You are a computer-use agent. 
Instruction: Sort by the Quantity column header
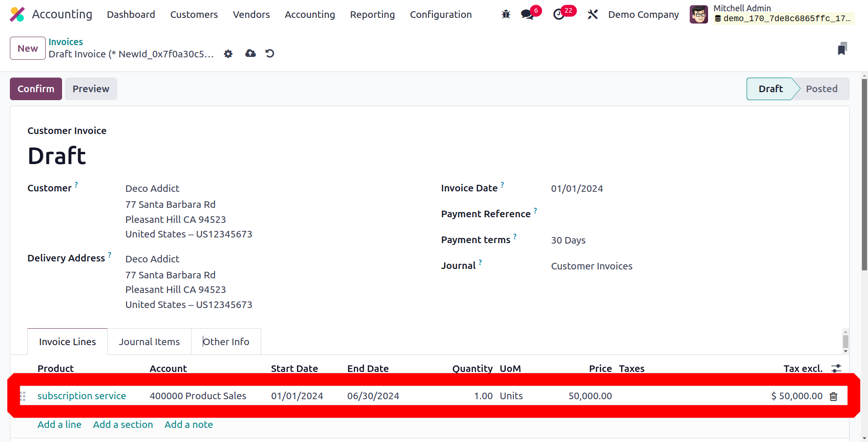(472, 369)
